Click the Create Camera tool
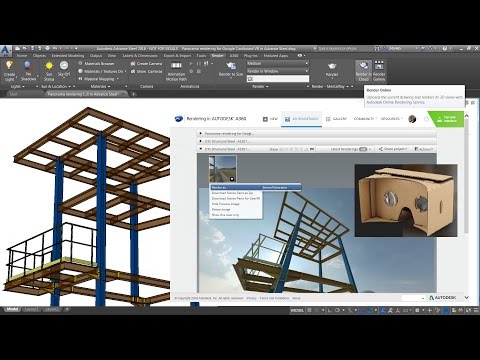The height and width of the screenshot is (360, 480). (x=146, y=63)
